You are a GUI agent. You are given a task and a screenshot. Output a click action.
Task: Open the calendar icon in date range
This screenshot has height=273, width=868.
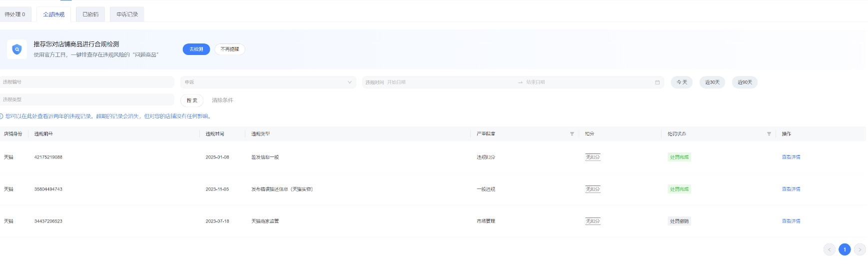pyautogui.click(x=657, y=82)
